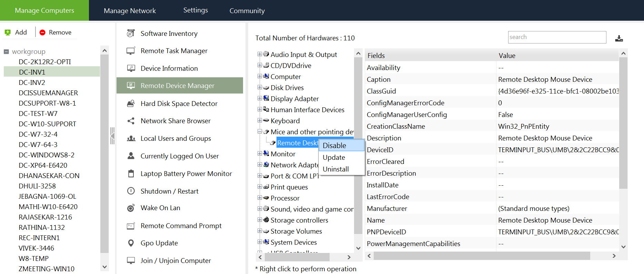Click the green Add computer icon

pos(8,32)
